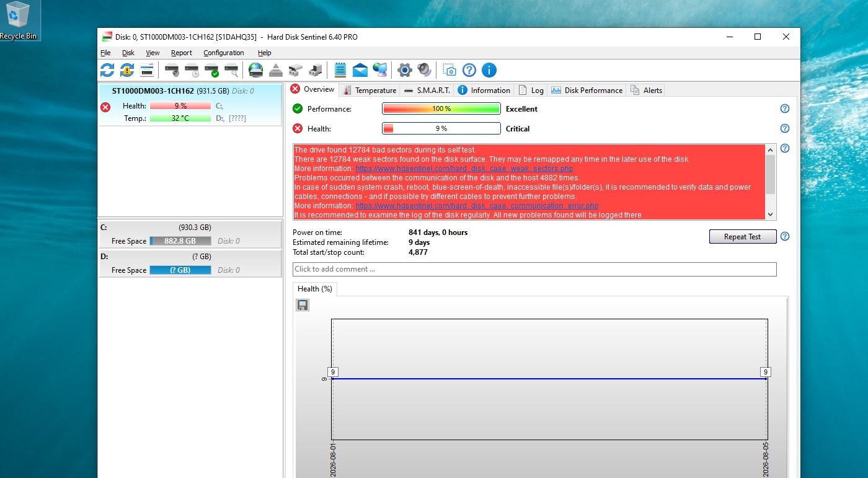Switch to the Alerts tab

click(x=646, y=90)
